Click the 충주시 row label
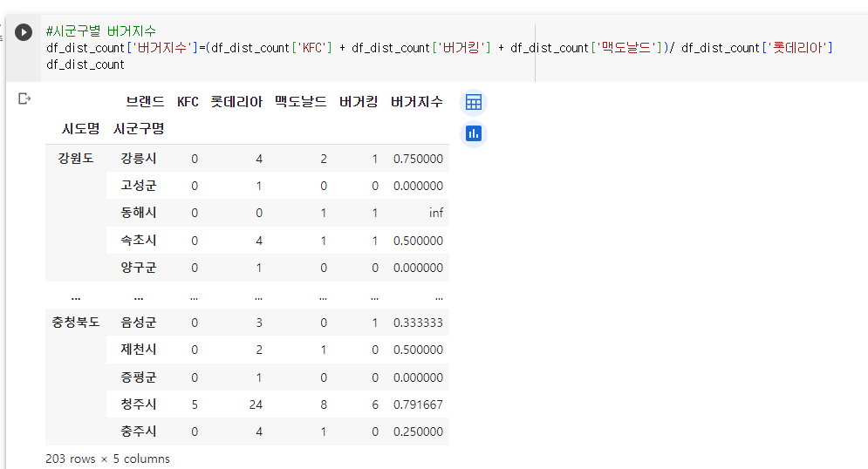Image resolution: width=868 pixels, height=469 pixels. coord(139,431)
